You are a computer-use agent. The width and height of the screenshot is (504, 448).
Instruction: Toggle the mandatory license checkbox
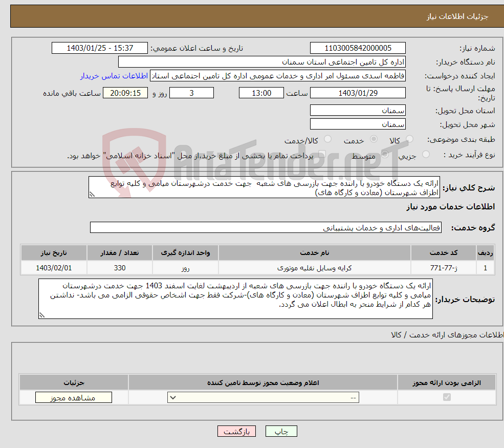point(447,397)
